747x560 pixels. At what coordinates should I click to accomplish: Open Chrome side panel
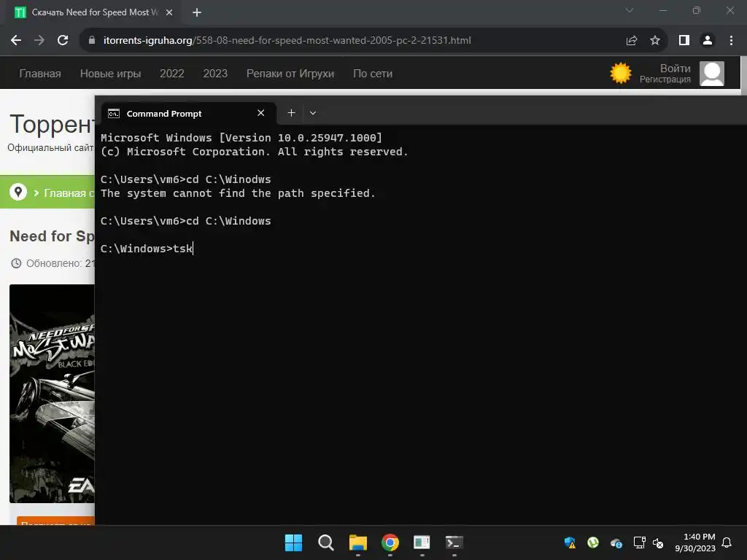coord(684,41)
